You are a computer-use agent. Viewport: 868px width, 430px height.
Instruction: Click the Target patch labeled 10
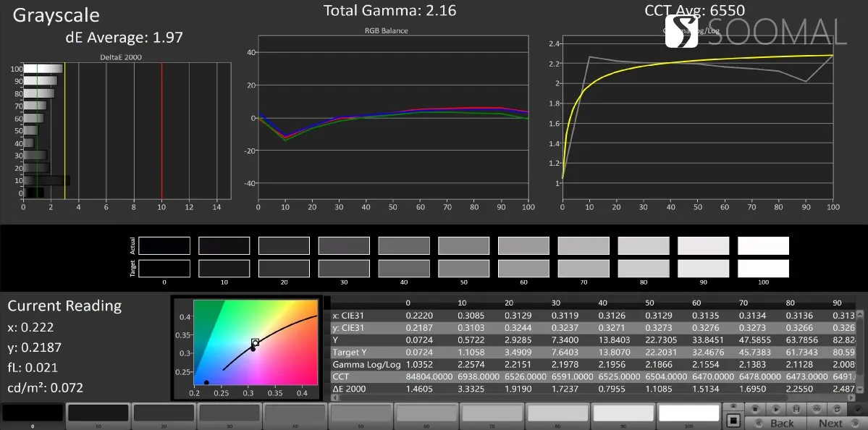point(224,269)
